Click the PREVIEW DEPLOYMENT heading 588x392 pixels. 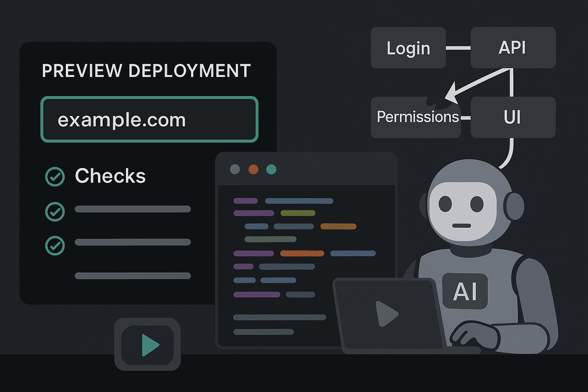click(x=146, y=71)
